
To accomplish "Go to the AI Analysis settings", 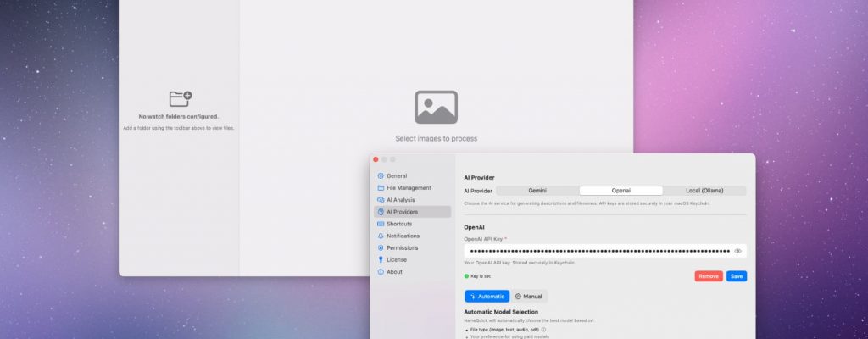I will (x=401, y=200).
